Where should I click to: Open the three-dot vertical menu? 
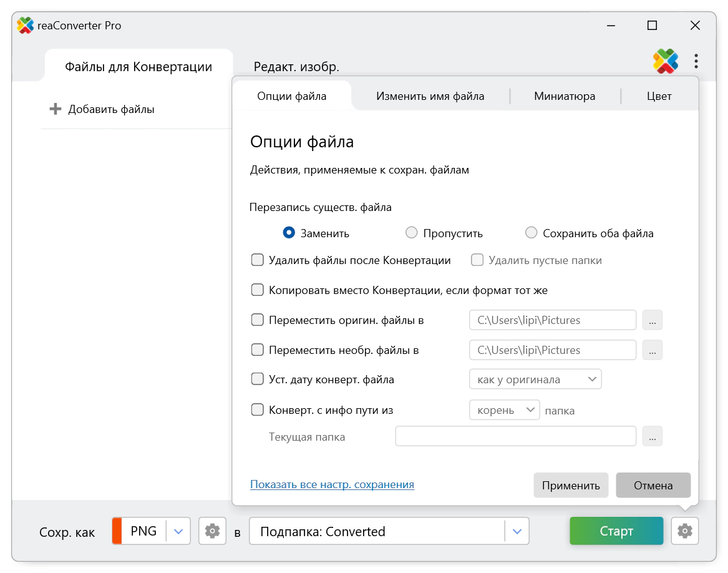point(696,61)
